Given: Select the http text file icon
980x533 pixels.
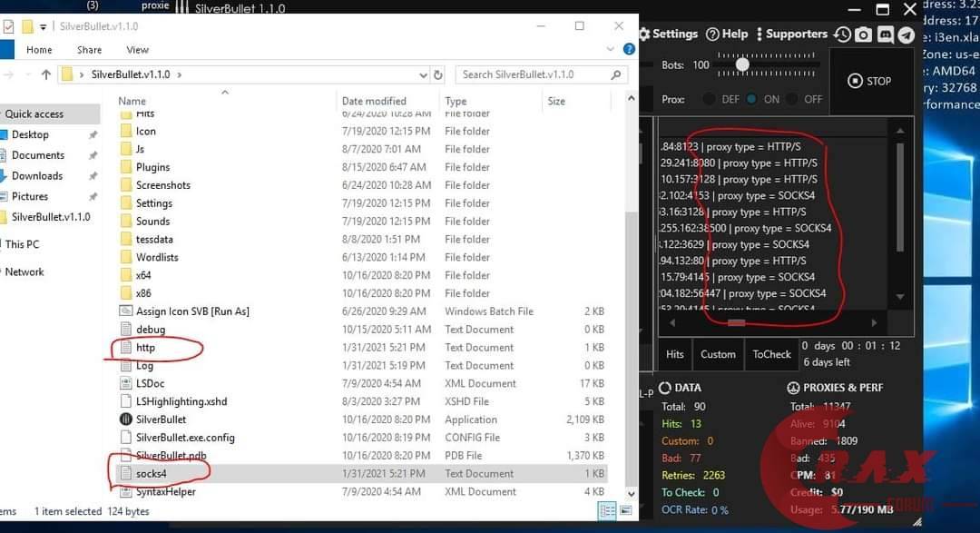Looking at the screenshot, I should 125,347.
